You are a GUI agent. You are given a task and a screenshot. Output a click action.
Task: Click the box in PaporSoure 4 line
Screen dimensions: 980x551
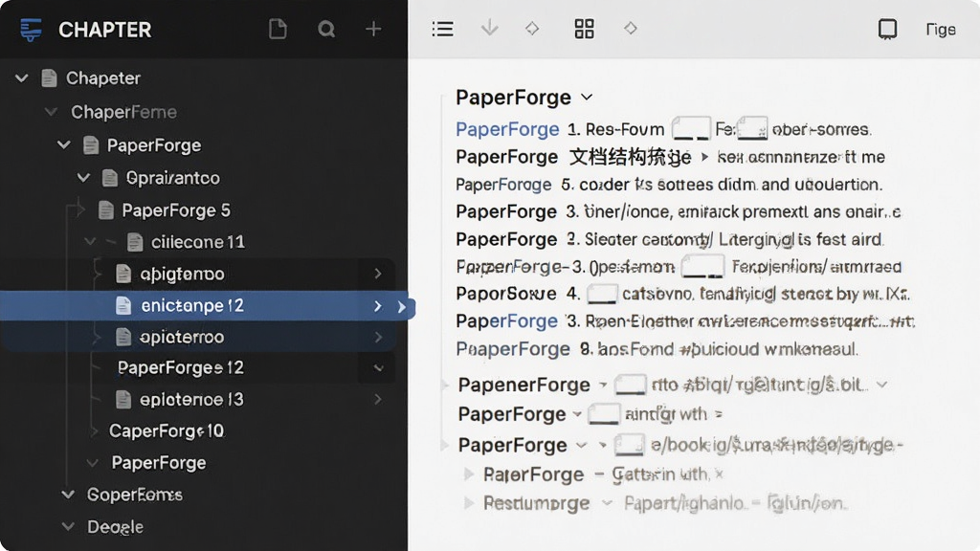coord(602,294)
